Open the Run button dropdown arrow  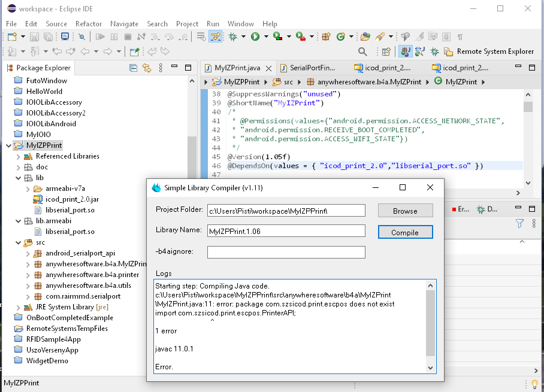[x=265, y=37]
